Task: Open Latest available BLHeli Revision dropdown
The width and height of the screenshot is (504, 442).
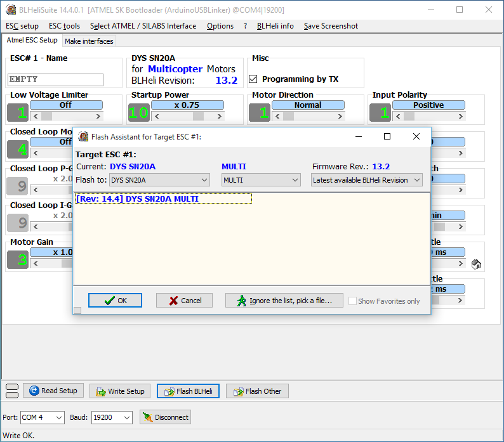Action: [x=367, y=180]
